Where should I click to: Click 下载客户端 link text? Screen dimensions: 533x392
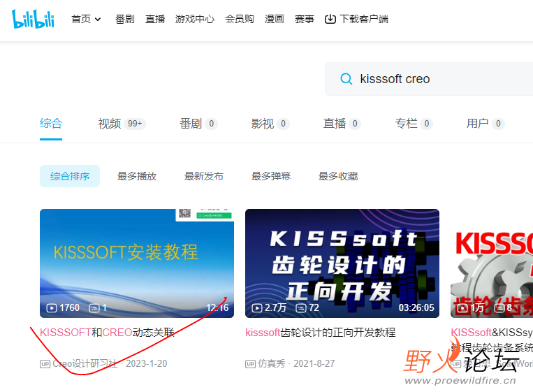(364, 19)
